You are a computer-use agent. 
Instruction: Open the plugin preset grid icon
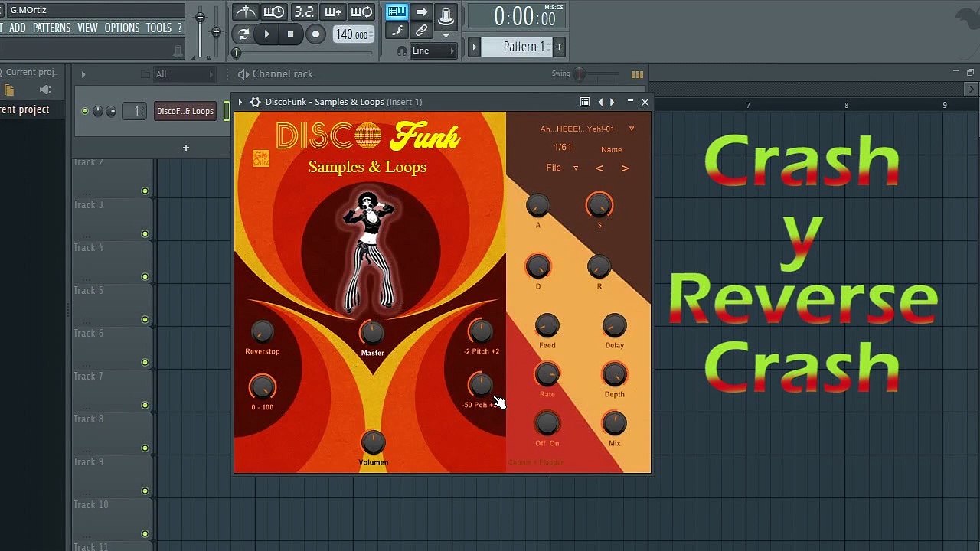[x=584, y=102]
